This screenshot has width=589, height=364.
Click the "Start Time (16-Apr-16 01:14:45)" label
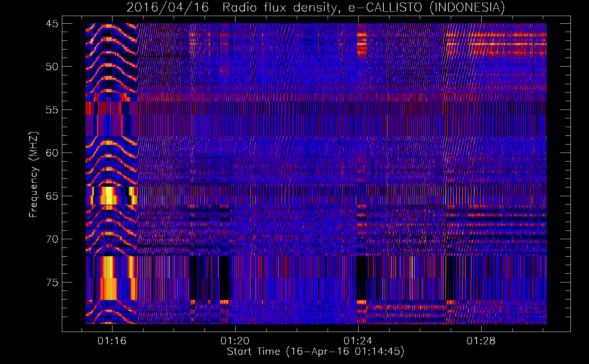coord(316,352)
